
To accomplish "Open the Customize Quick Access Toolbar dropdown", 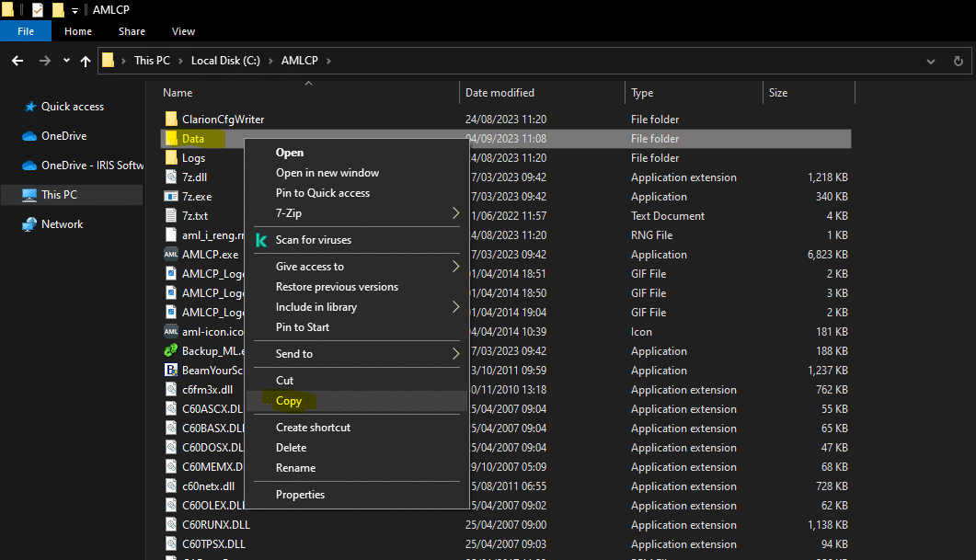I will click(75, 11).
